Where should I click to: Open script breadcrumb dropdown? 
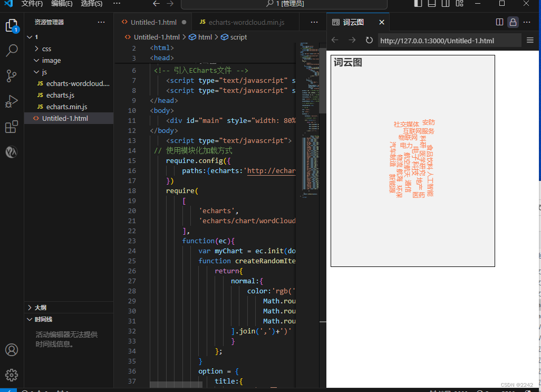coord(234,37)
